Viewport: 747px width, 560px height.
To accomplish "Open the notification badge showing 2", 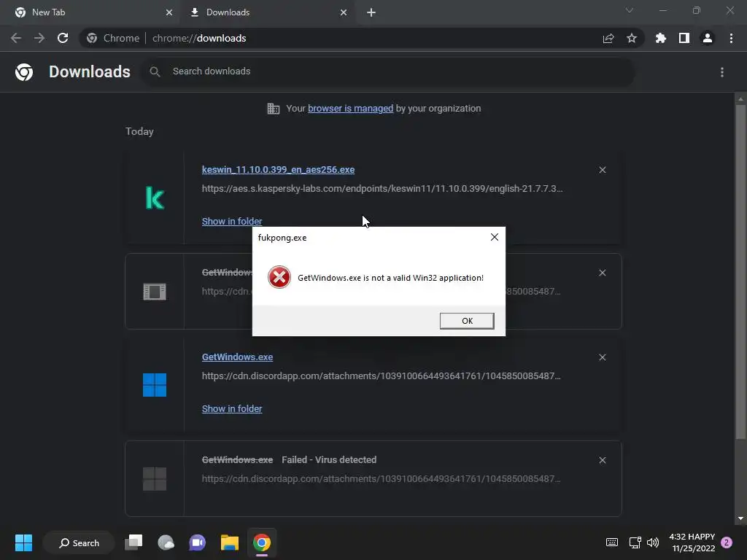I will 727,542.
